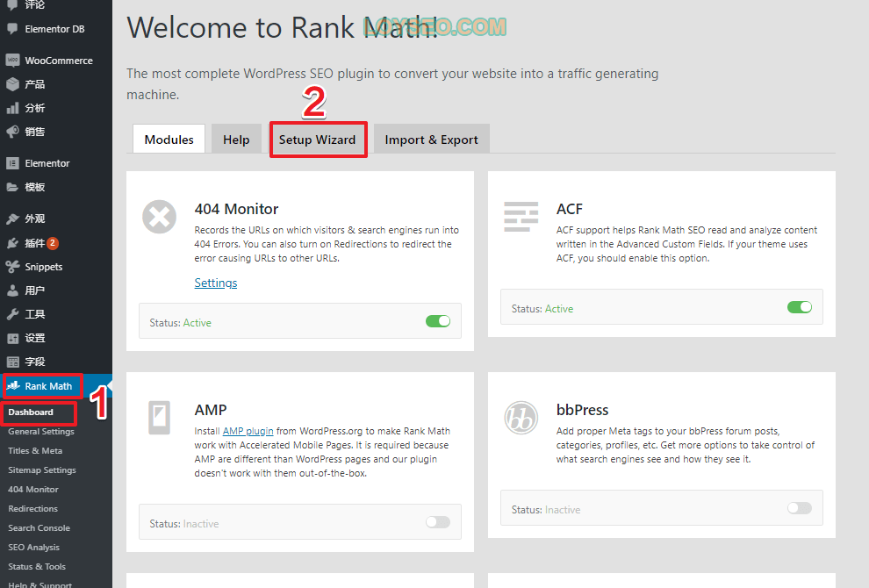Click the bbPress module logo icon
Image resolution: width=869 pixels, height=588 pixels.
click(x=521, y=418)
